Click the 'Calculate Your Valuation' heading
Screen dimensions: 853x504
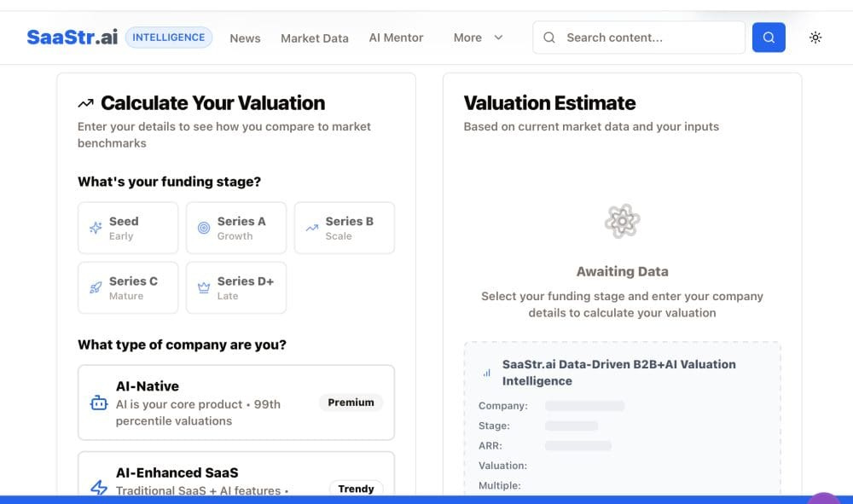click(212, 102)
